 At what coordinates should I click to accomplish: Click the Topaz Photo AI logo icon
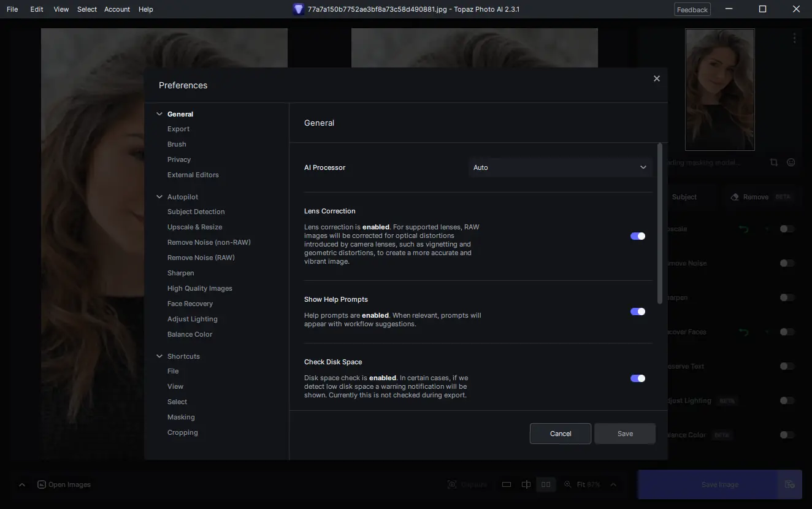tap(299, 9)
